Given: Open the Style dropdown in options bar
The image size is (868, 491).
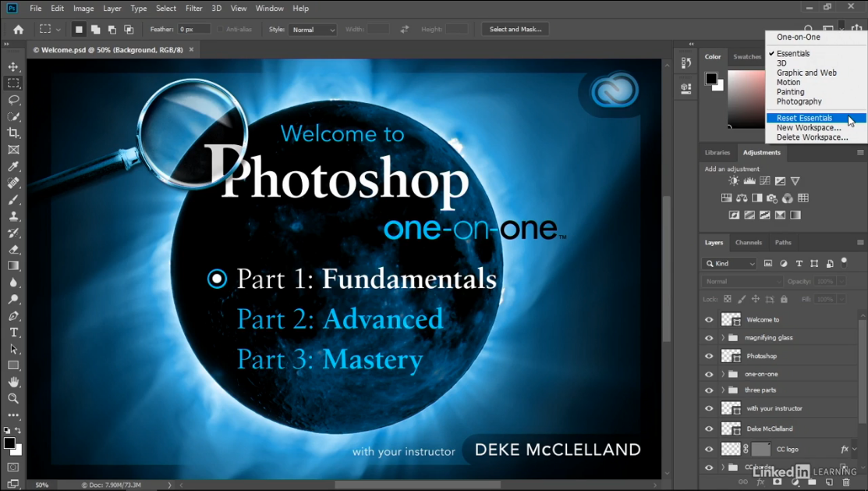Looking at the screenshot, I should (313, 30).
